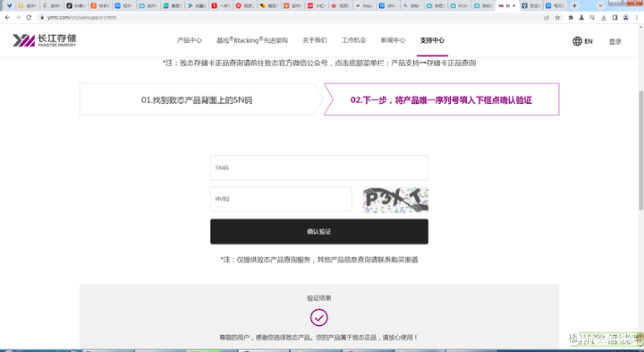
Task: Click the media control icon in toolbar
Action: [x=592, y=18]
